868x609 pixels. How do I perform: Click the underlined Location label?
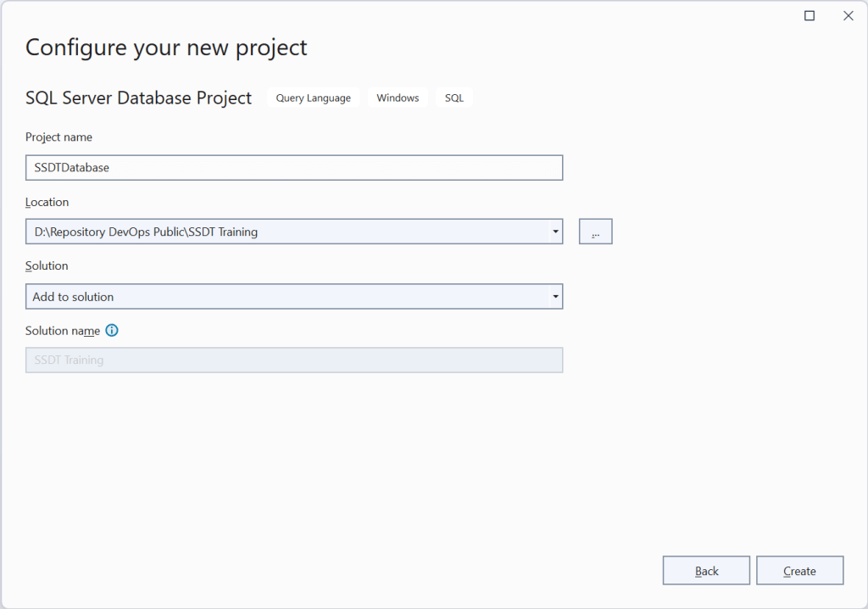coord(47,202)
